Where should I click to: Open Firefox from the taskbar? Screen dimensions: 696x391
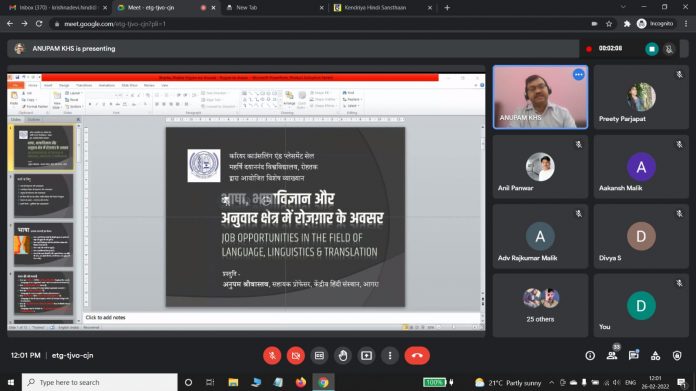click(301, 382)
